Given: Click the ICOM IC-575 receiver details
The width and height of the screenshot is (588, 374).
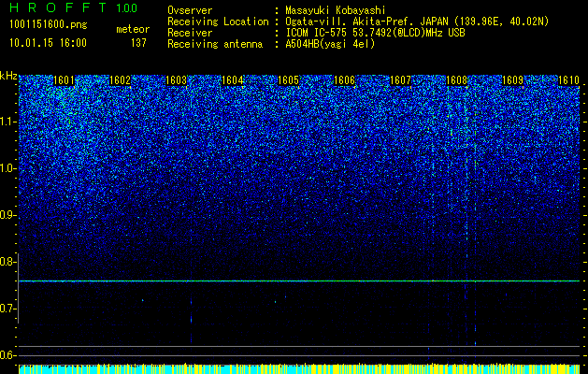Looking at the screenshot, I should point(375,33).
